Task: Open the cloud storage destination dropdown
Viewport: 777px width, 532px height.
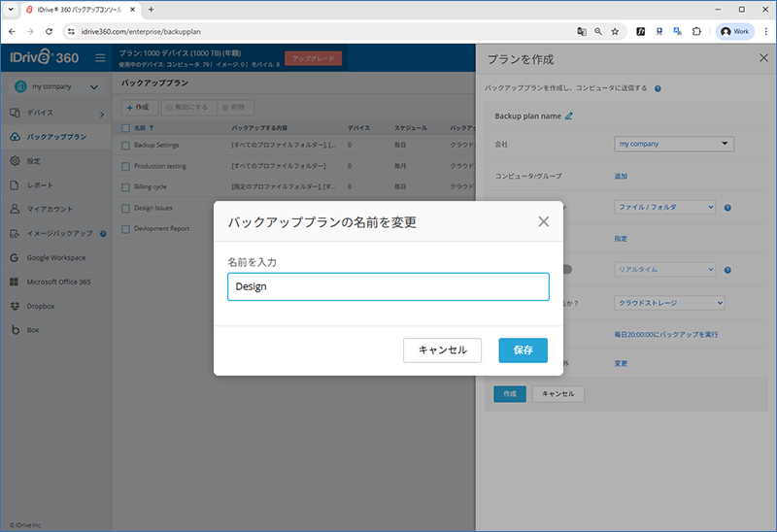Action: pos(670,303)
